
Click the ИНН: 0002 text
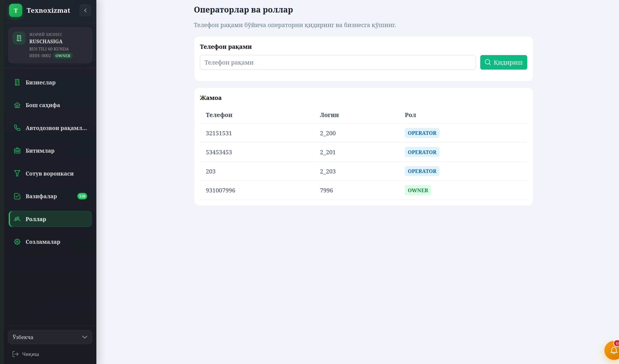[x=40, y=56]
